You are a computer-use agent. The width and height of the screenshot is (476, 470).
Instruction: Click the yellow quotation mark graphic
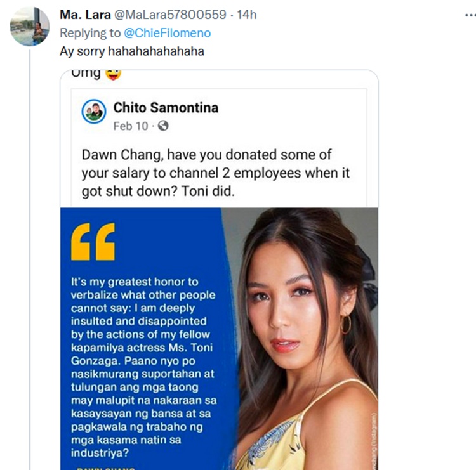pyautogui.click(x=93, y=241)
